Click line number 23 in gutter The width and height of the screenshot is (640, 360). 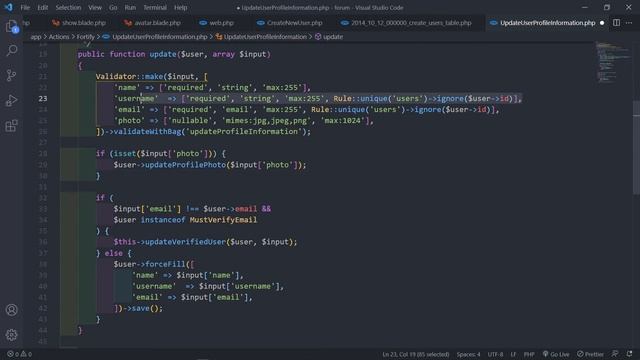click(43, 98)
